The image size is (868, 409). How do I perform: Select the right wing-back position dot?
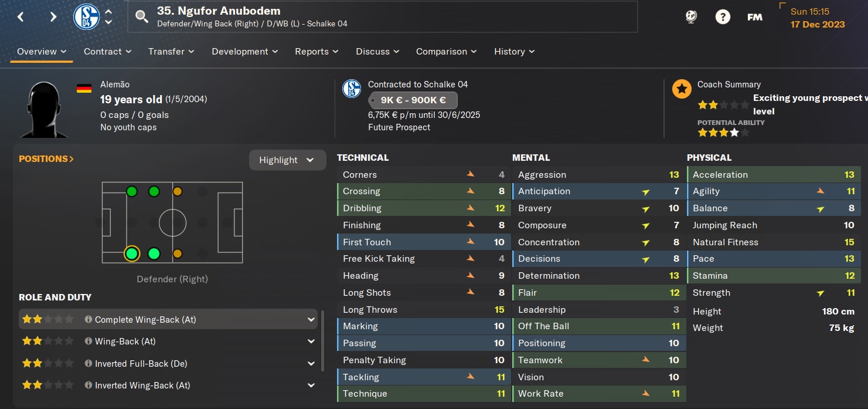(154, 253)
